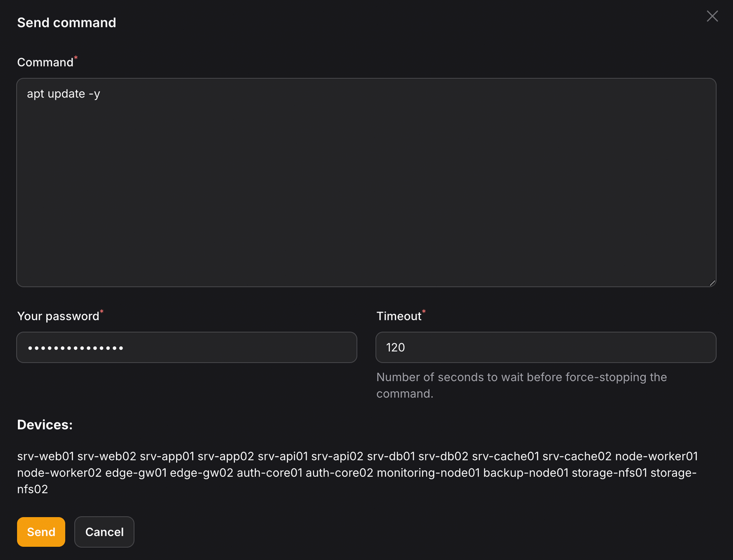Select the srv-app01 device

click(x=167, y=456)
